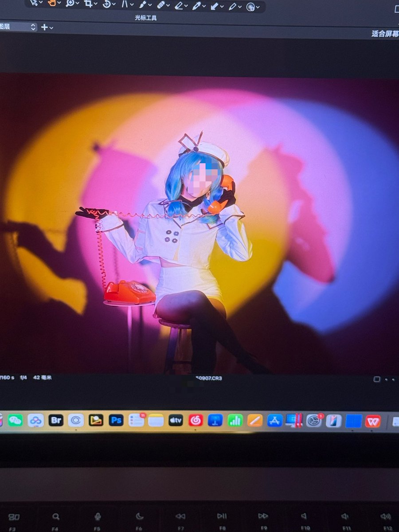Add a new layer with the plus button

tap(44, 27)
